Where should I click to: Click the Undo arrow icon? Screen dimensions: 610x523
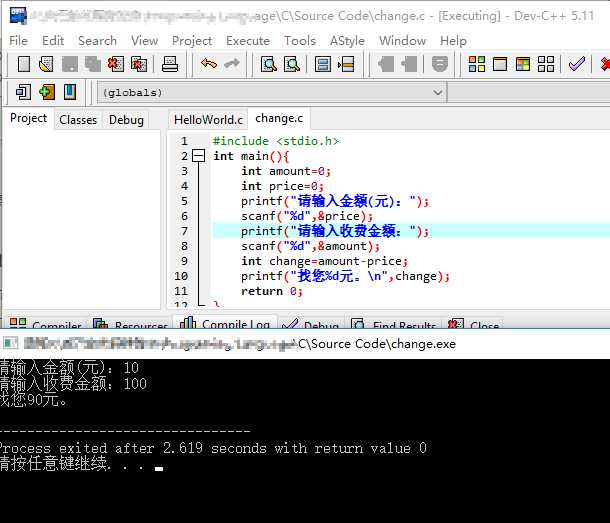click(x=209, y=64)
